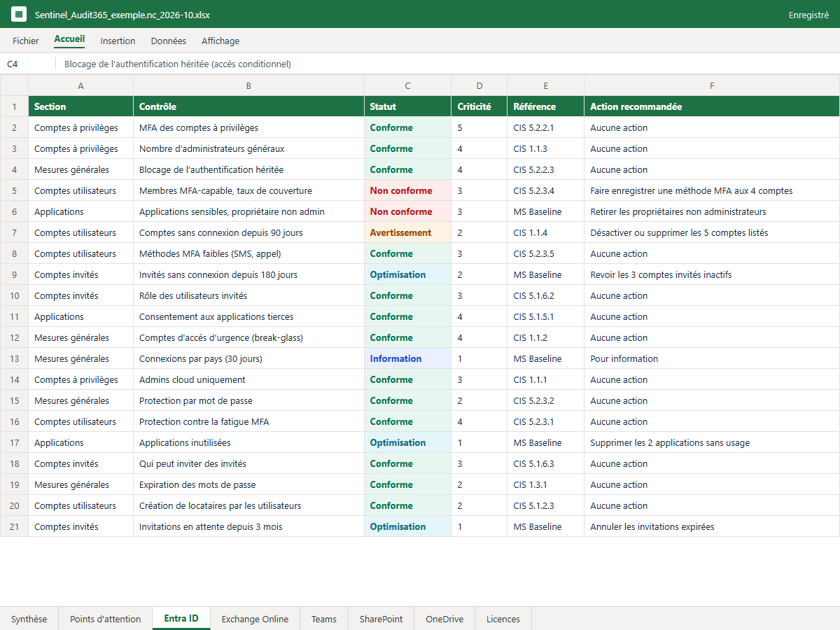Click the formula bar text field

(448, 64)
